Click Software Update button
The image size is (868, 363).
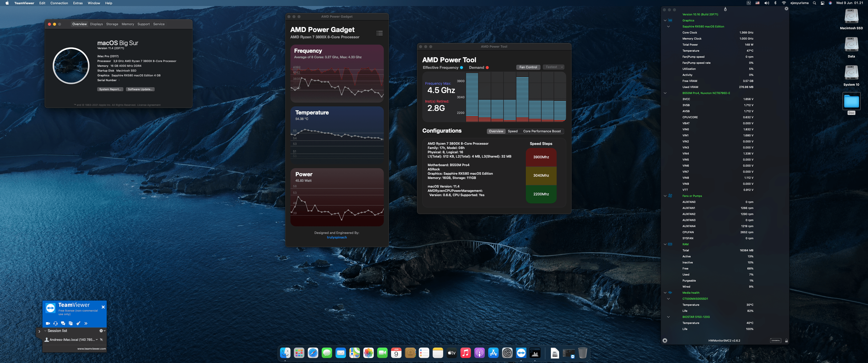(141, 89)
